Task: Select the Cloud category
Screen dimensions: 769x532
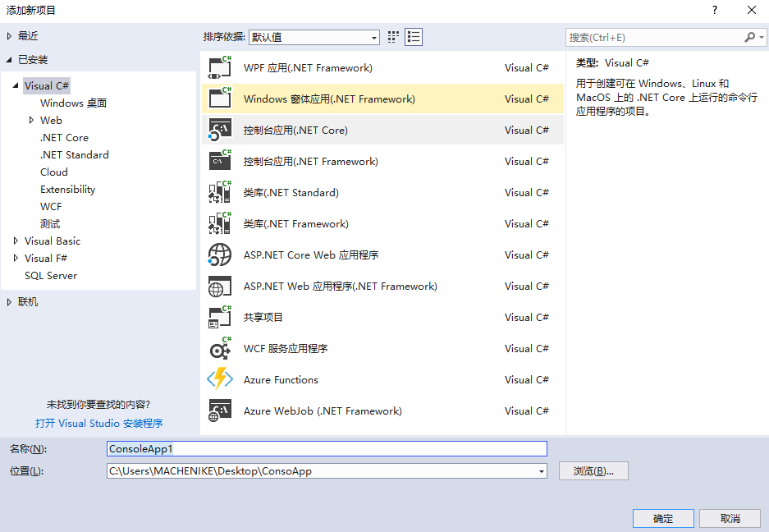Action: click(54, 172)
